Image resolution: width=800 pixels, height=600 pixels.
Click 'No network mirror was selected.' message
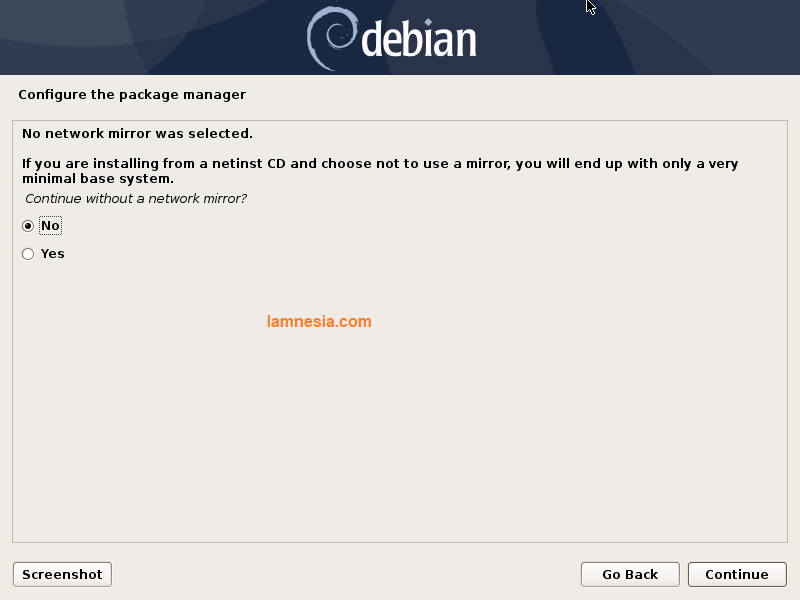pyautogui.click(x=137, y=134)
